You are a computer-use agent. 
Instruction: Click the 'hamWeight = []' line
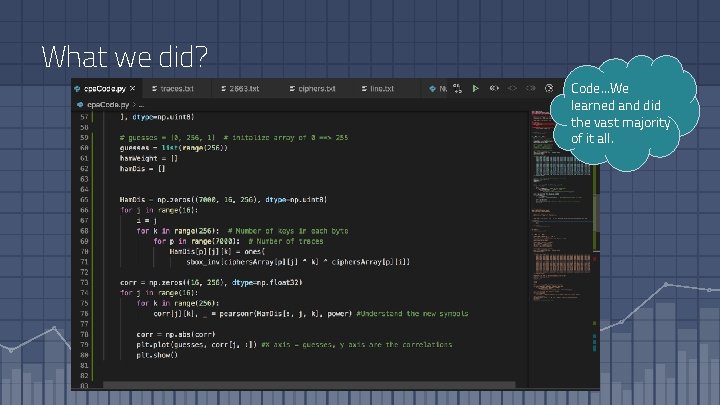pos(148,158)
